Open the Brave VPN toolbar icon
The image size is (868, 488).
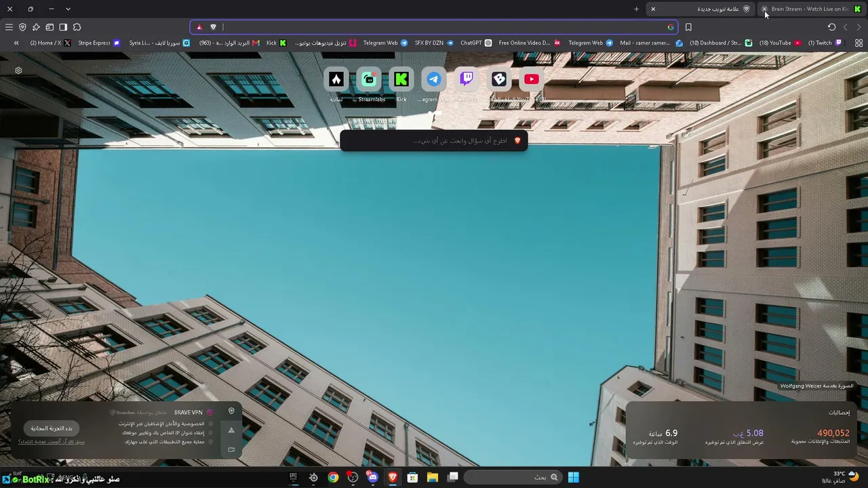22,27
